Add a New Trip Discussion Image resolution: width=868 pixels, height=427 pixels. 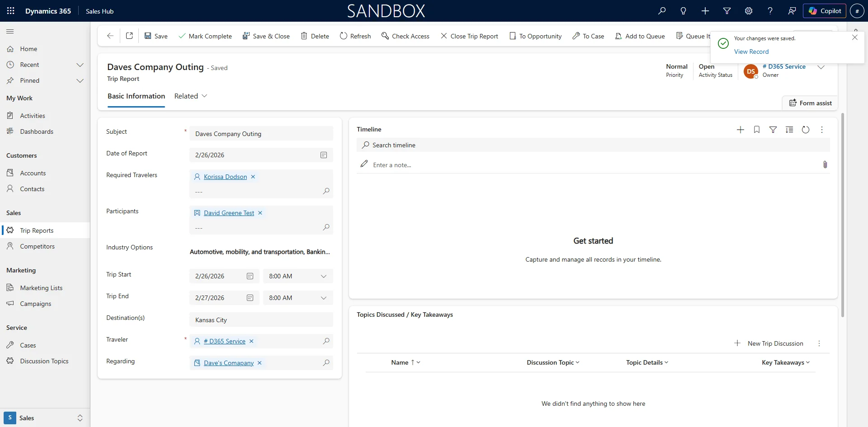(769, 343)
